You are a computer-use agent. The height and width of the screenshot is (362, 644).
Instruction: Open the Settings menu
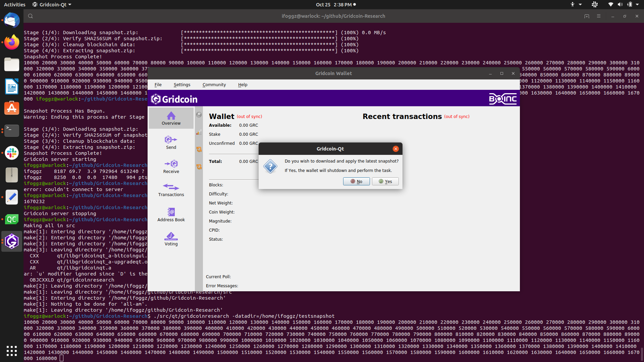(182, 84)
